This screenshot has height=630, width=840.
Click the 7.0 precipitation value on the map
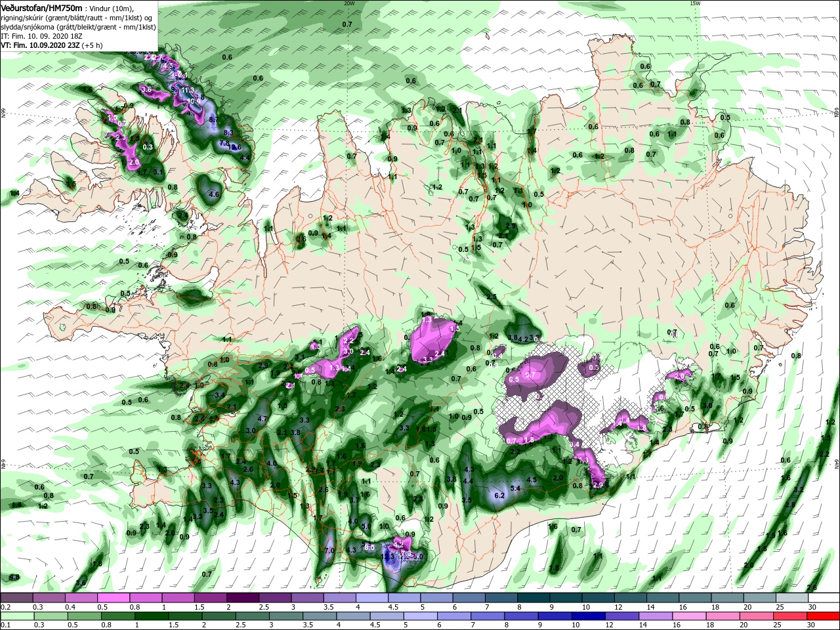(x=330, y=550)
